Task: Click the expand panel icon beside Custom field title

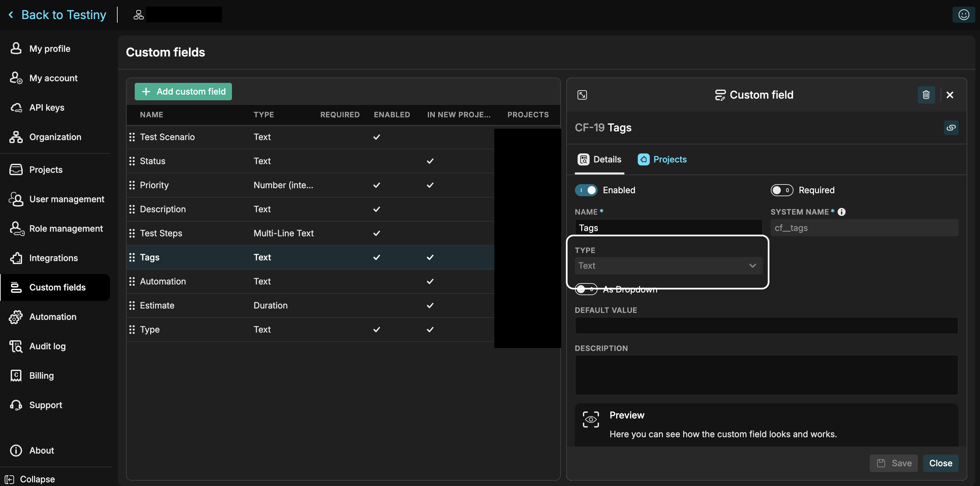Action: tap(582, 95)
